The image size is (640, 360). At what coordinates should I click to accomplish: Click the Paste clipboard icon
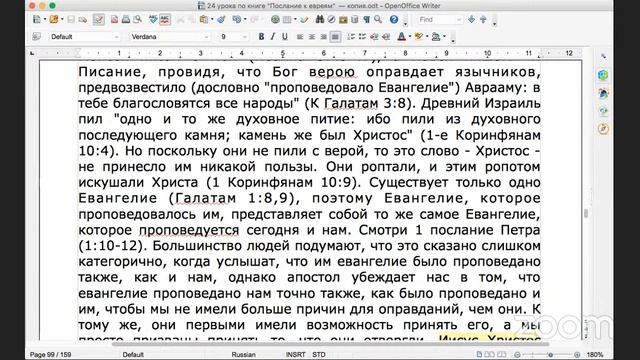204,19
